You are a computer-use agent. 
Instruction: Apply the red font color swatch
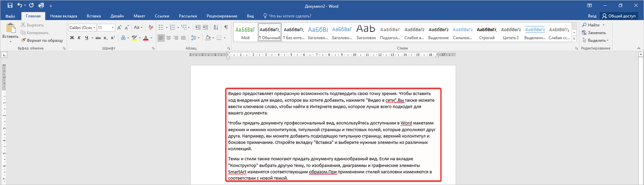pyautogui.click(x=146, y=38)
